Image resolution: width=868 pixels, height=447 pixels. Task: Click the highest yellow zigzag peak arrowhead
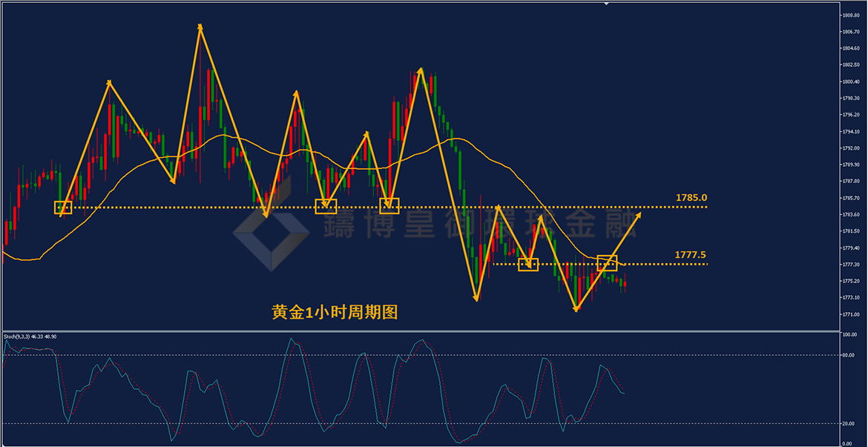click(x=200, y=27)
